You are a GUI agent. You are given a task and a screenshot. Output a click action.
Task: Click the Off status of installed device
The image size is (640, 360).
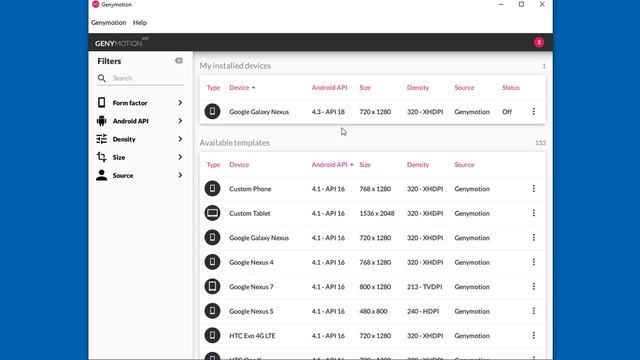507,111
